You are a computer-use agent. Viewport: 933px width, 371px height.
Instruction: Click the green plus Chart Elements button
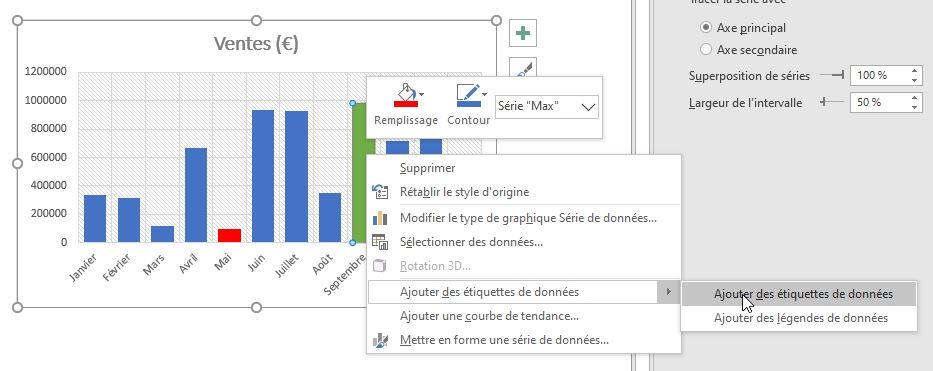tap(523, 33)
